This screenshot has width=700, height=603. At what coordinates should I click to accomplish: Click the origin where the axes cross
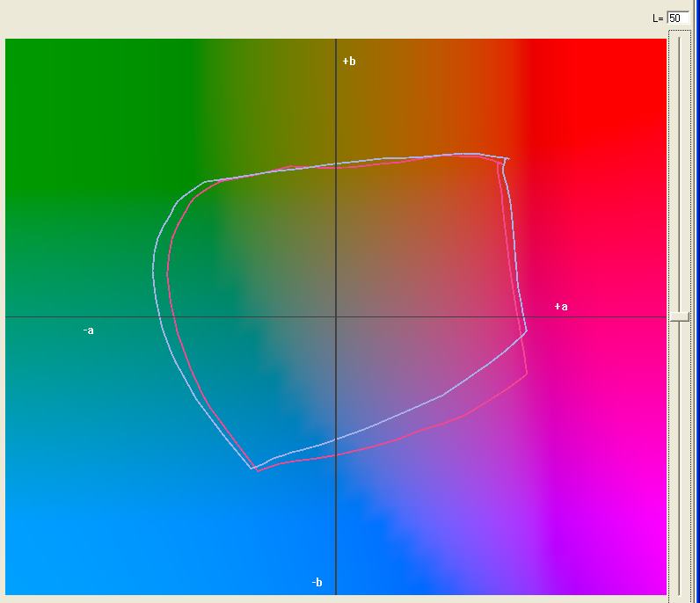(336, 316)
